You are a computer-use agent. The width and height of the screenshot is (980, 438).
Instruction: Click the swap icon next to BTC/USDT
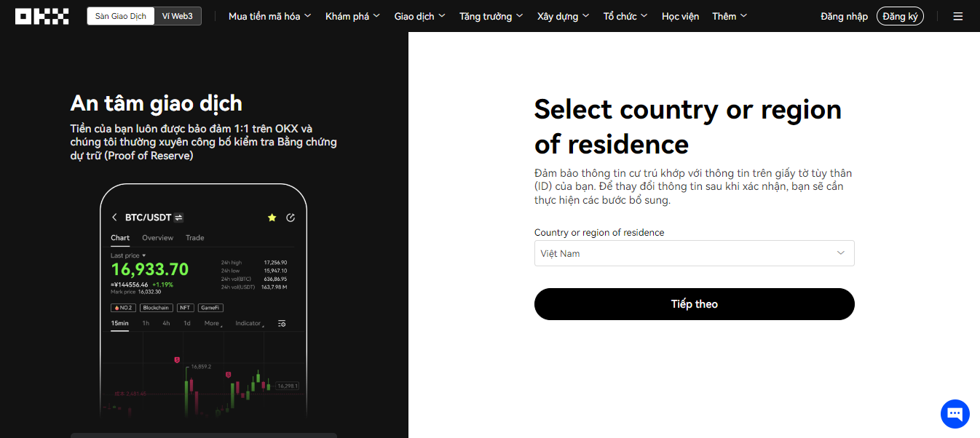(x=179, y=218)
